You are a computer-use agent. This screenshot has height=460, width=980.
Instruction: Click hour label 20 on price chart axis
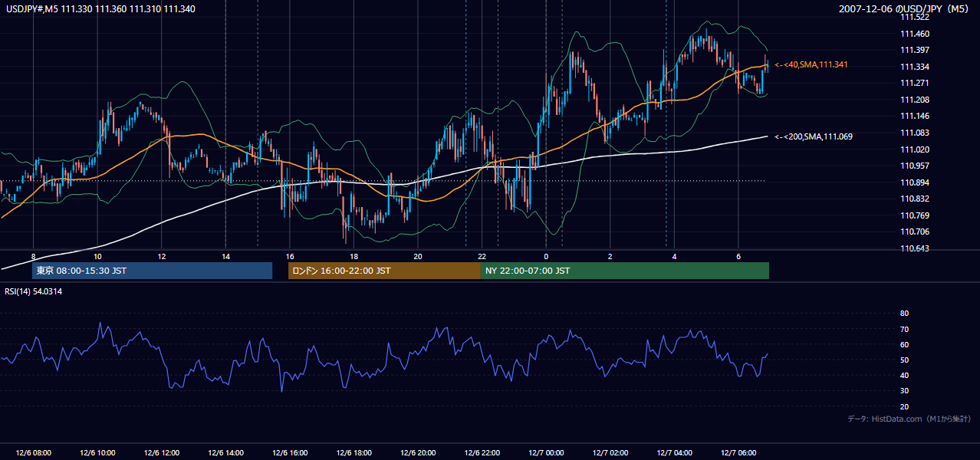point(417,256)
